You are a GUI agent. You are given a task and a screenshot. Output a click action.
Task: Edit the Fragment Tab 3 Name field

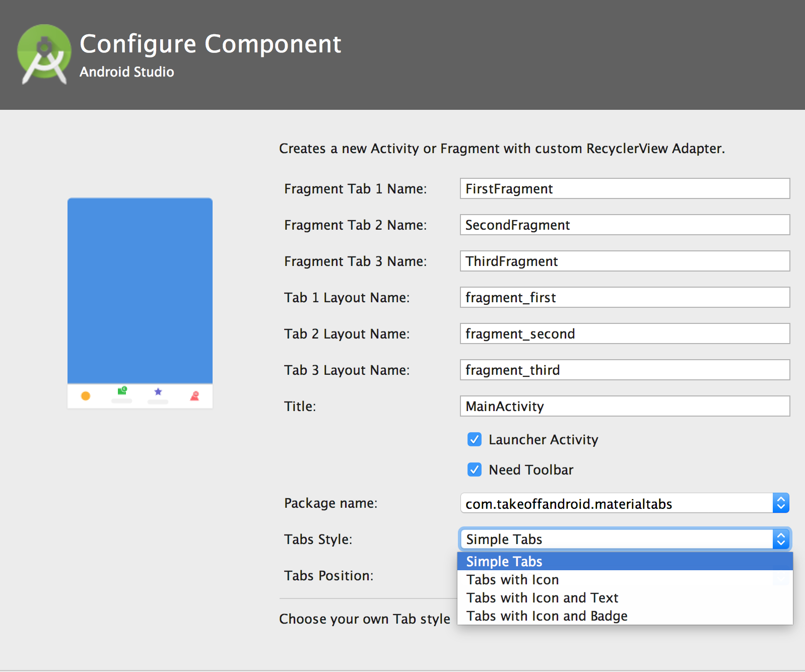[625, 261]
